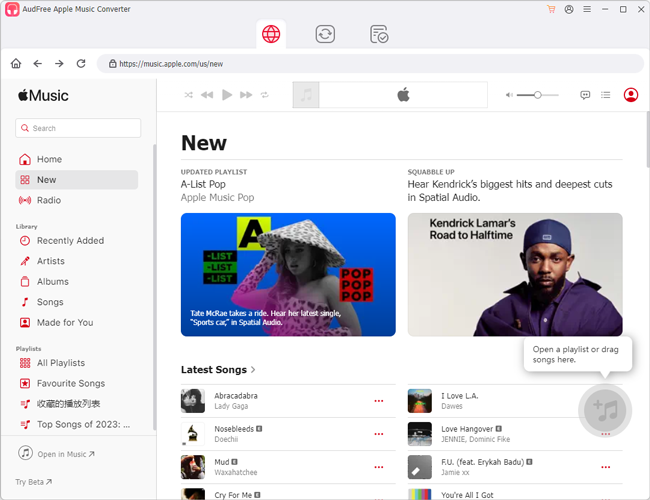Click Nosebleeds album artwork
Screen dimensions: 650x500
click(x=193, y=434)
